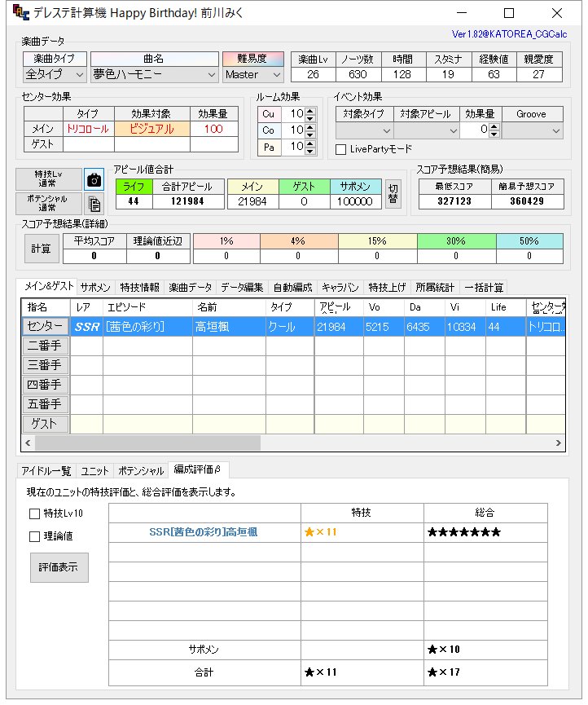The width and height of the screenshot is (588, 705).
Task: Switch to the ユニット tab
Action: [x=94, y=471]
